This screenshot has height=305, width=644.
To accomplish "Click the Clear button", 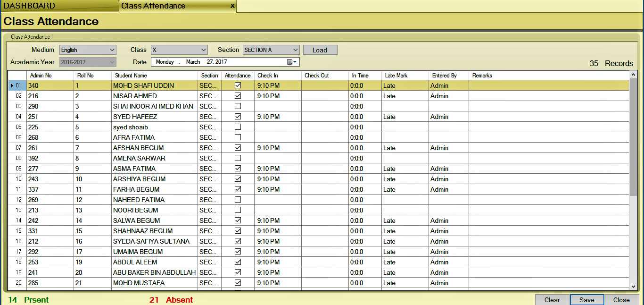I will coord(552,300).
